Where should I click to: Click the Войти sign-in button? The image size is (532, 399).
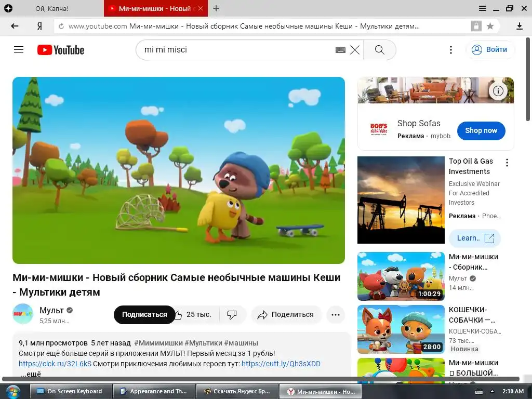pos(489,49)
